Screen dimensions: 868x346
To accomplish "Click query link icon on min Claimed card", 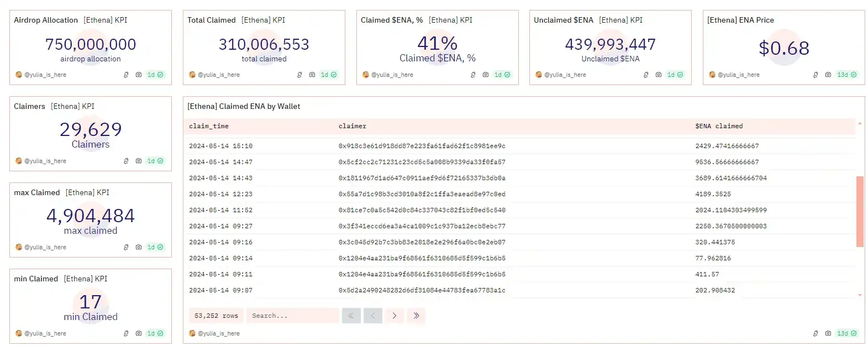I will 126,333.
